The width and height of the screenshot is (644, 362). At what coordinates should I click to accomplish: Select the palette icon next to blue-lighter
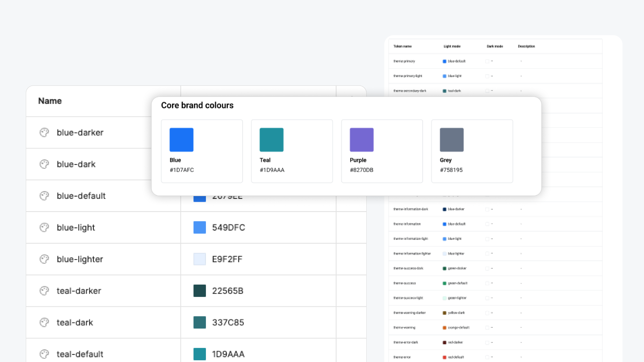tap(44, 259)
